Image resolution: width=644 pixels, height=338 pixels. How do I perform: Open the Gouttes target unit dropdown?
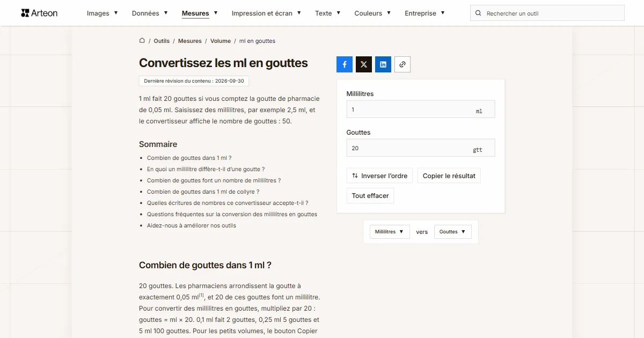(453, 232)
